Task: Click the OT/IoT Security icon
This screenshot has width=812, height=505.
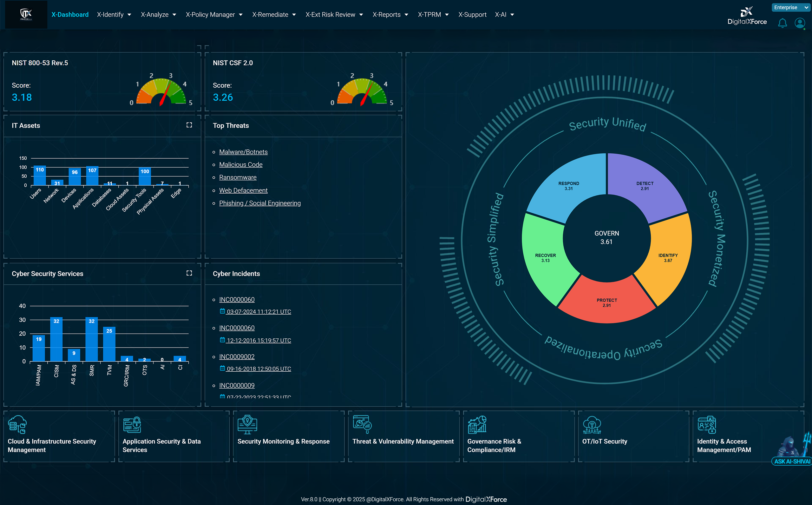Action: (x=593, y=424)
